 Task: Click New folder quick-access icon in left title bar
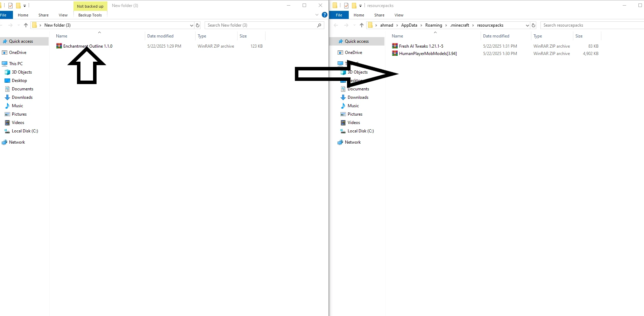tap(18, 6)
